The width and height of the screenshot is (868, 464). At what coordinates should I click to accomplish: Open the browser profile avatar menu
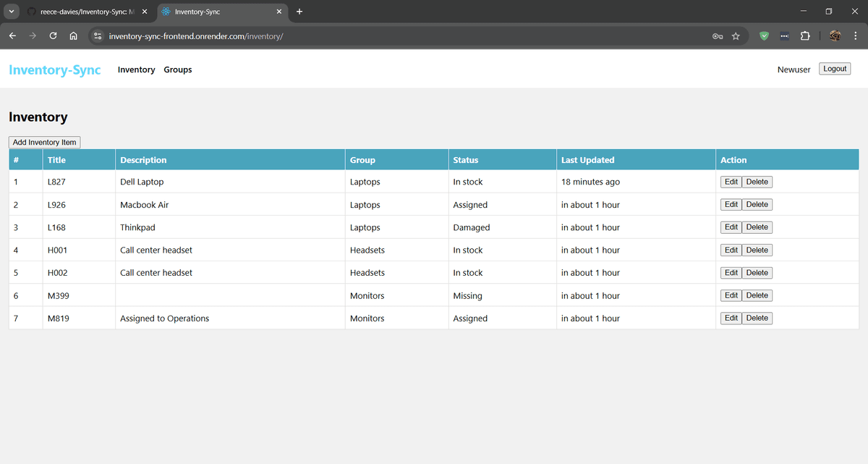coord(835,36)
